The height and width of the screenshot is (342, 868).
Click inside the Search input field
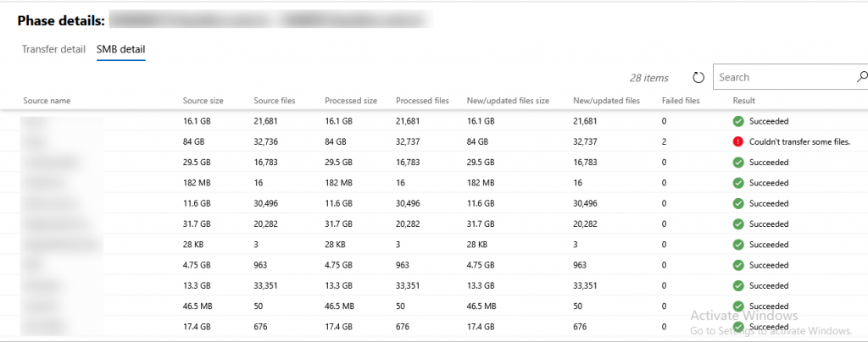pyautogui.click(x=786, y=77)
